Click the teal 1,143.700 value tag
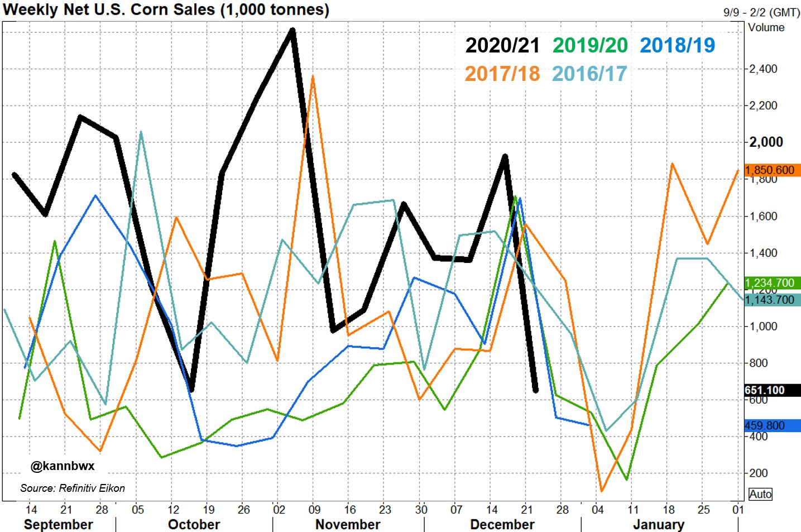 (773, 300)
